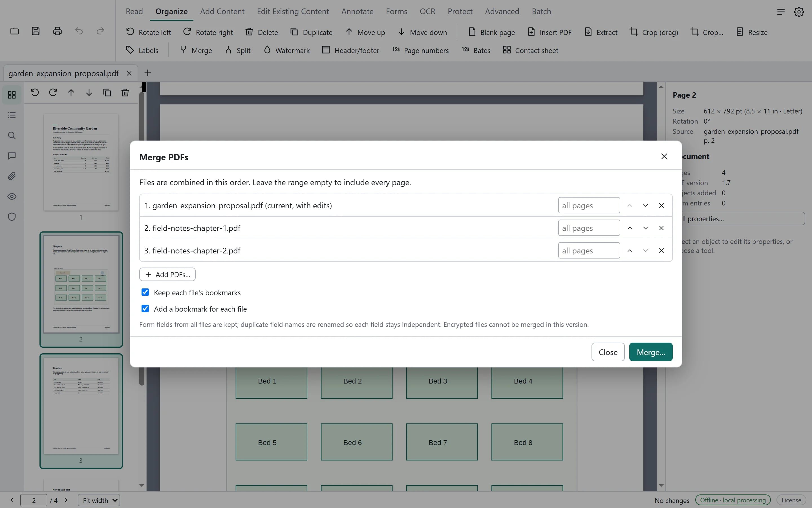Remove field-notes-chapter-2.pdf from merge list
Viewport: 812px width, 508px height.
click(x=661, y=251)
